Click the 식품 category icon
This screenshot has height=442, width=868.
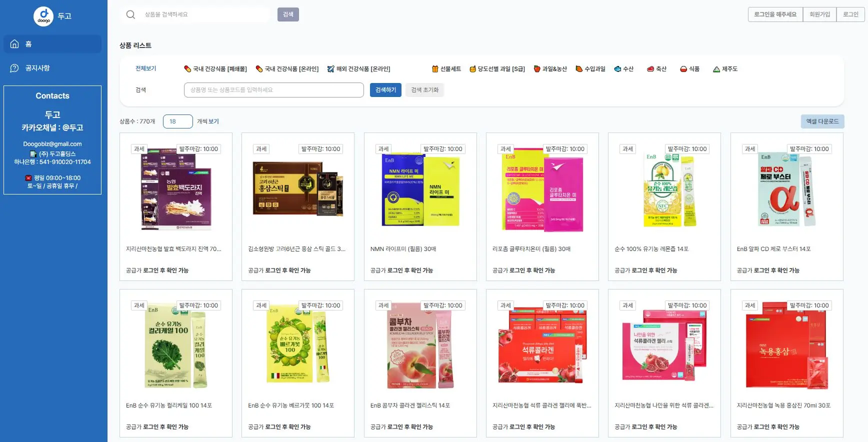(x=683, y=69)
